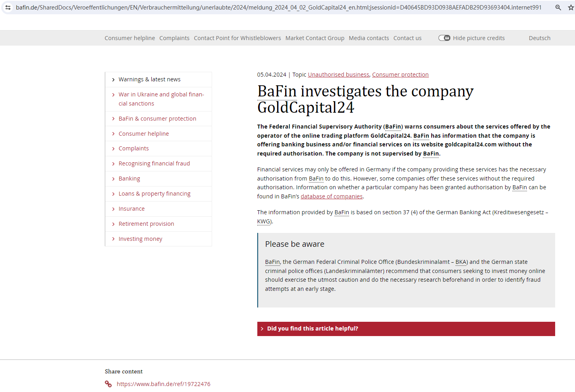575x392 pixels.
Task: Expand the Insurance chevron in sidebar
Action: (x=113, y=209)
